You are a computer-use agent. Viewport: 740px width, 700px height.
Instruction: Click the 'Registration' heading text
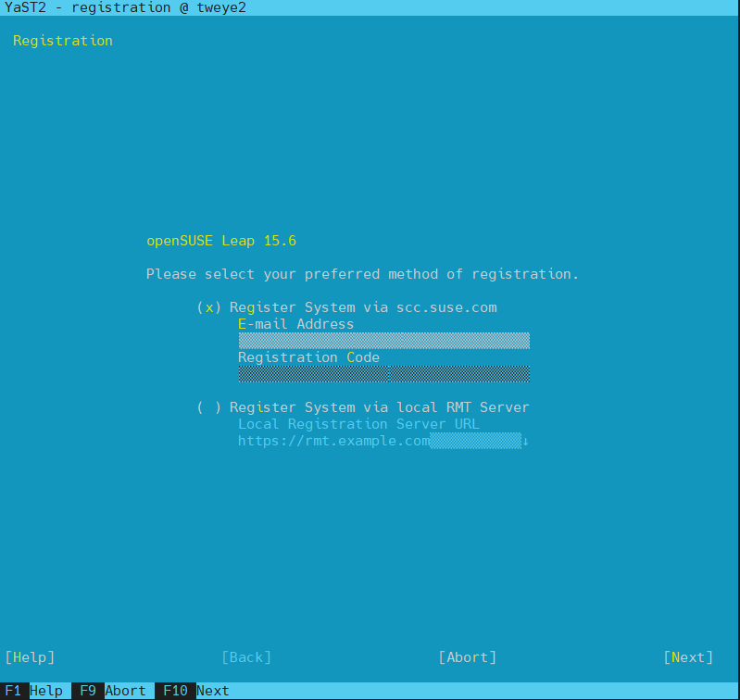63,41
